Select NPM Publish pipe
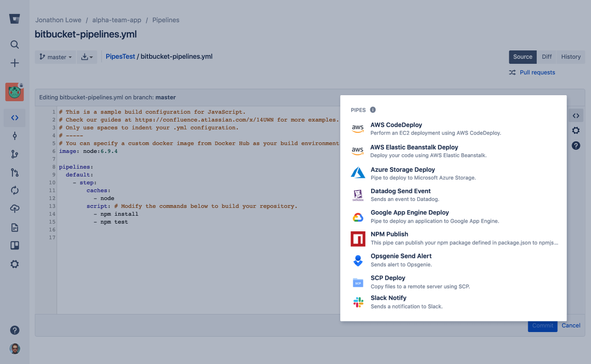Viewport: 591px width, 364px height. point(453,238)
